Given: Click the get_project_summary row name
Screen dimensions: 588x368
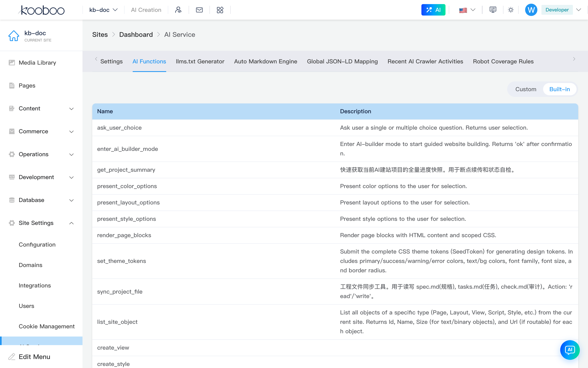Looking at the screenshot, I should coord(126,170).
